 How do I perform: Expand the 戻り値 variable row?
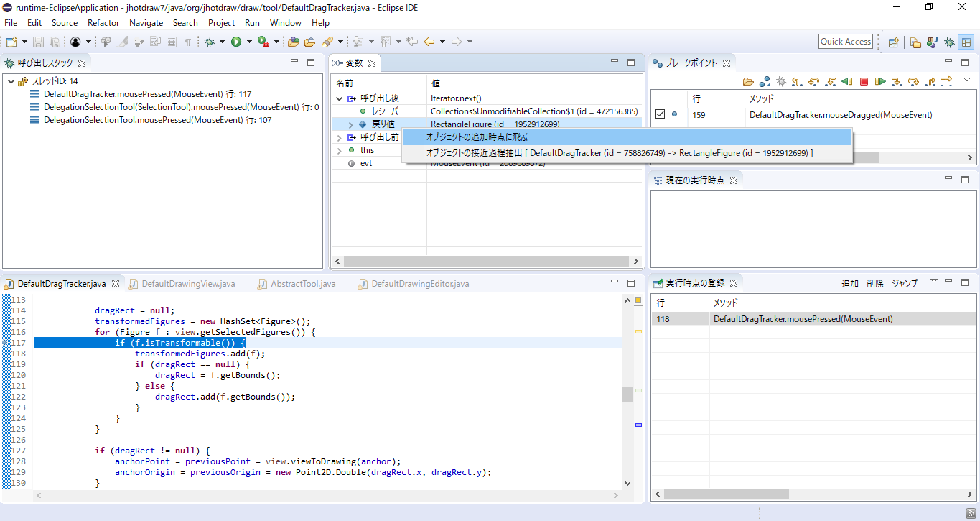pyautogui.click(x=350, y=124)
